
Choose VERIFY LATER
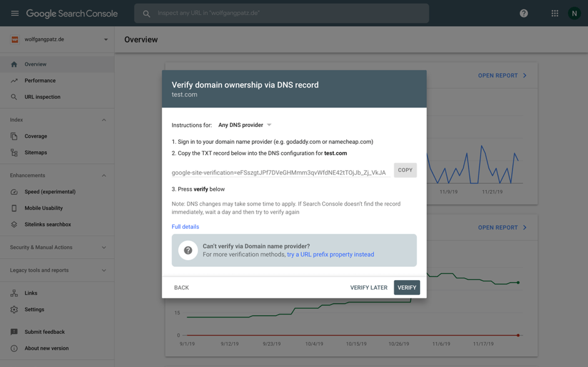[x=369, y=288]
